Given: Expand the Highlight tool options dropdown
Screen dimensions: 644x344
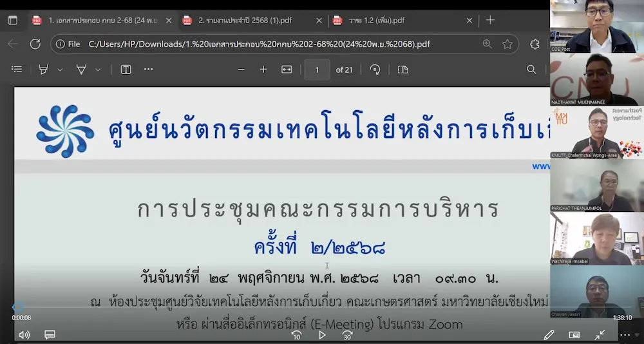Looking at the screenshot, I should [x=60, y=70].
